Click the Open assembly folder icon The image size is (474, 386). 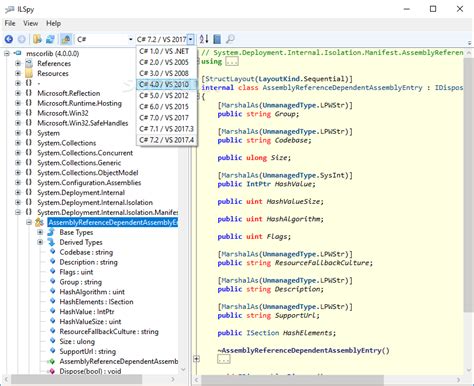(x=37, y=39)
